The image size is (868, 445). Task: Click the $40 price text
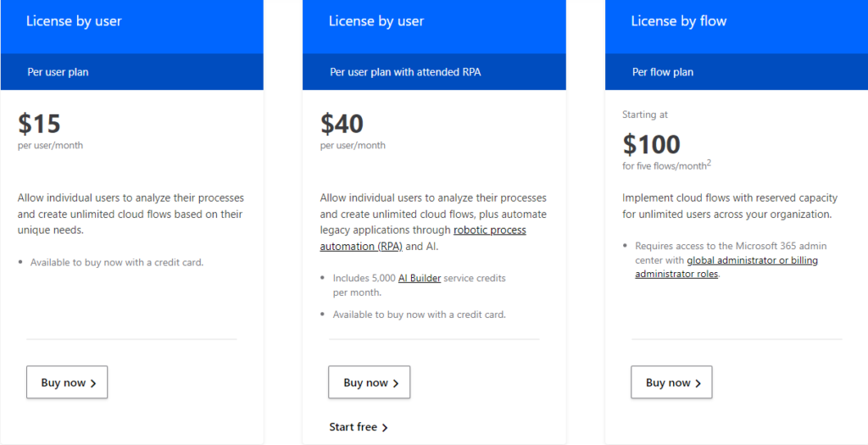click(x=342, y=124)
